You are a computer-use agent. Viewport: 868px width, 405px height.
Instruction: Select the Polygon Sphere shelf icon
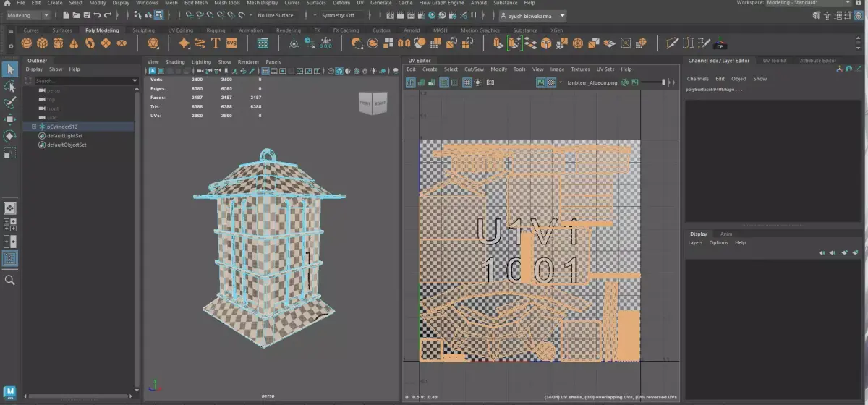(x=26, y=43)
